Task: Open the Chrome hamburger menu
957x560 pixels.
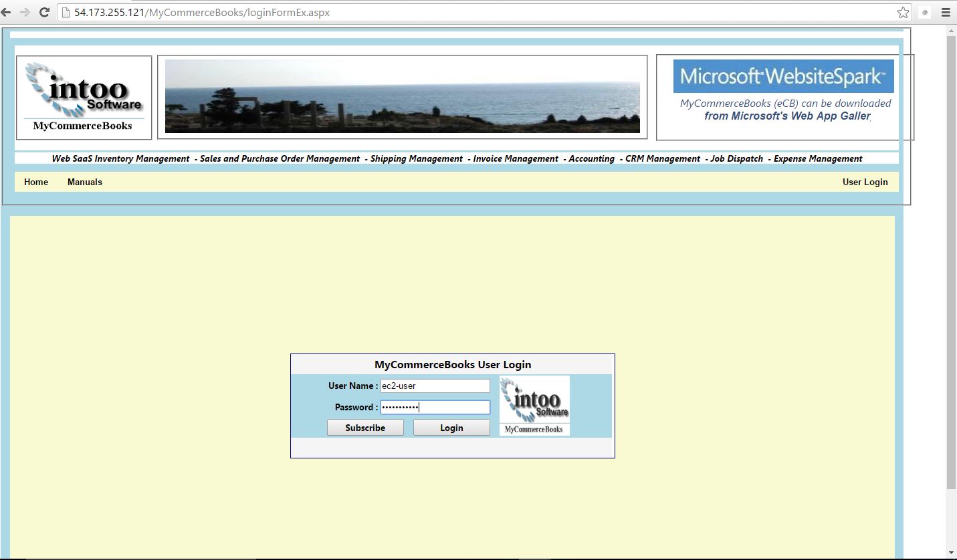Action: (x=946, y=13)
